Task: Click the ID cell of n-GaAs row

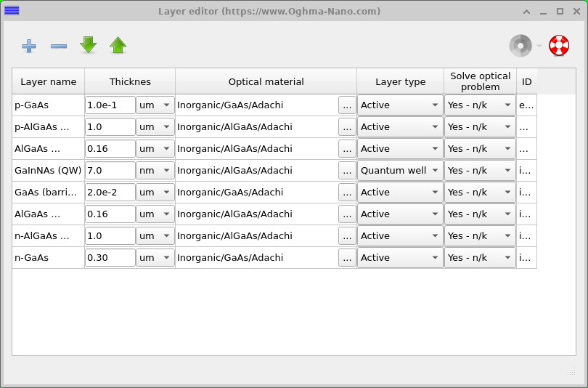Action: [x=526, y=257]
